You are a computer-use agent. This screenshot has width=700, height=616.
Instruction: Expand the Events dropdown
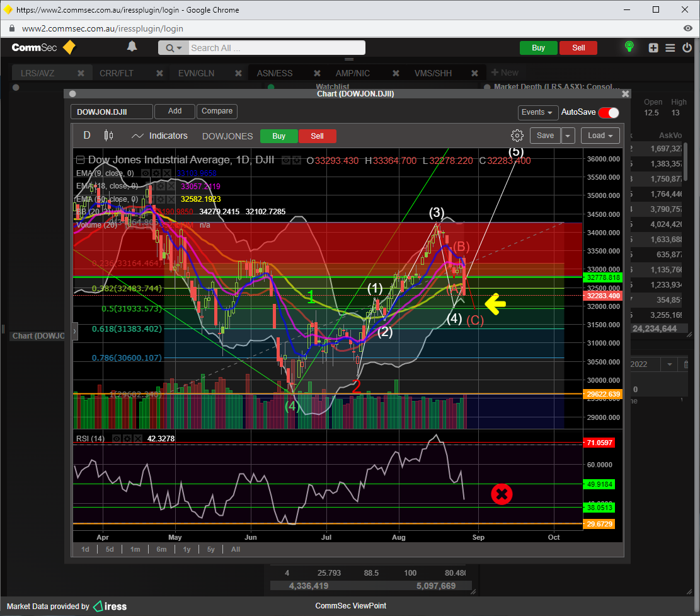tap(537, 112)
